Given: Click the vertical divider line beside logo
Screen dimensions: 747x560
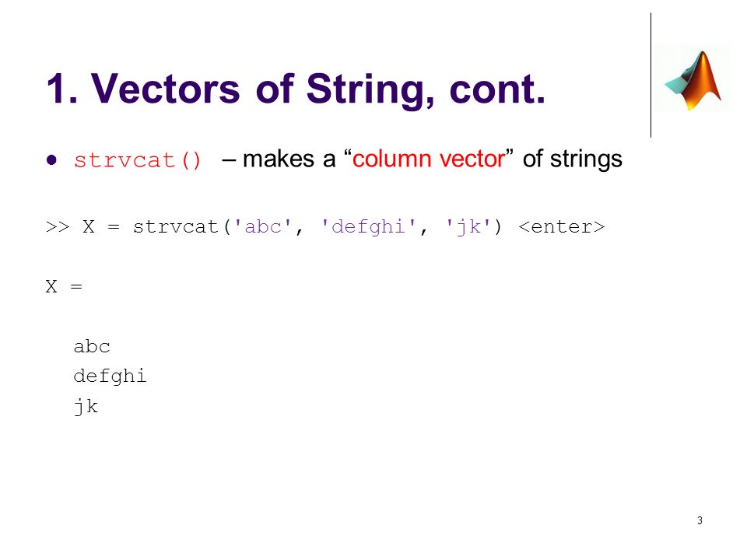Looking at the screenshot, I should (651, 75).
